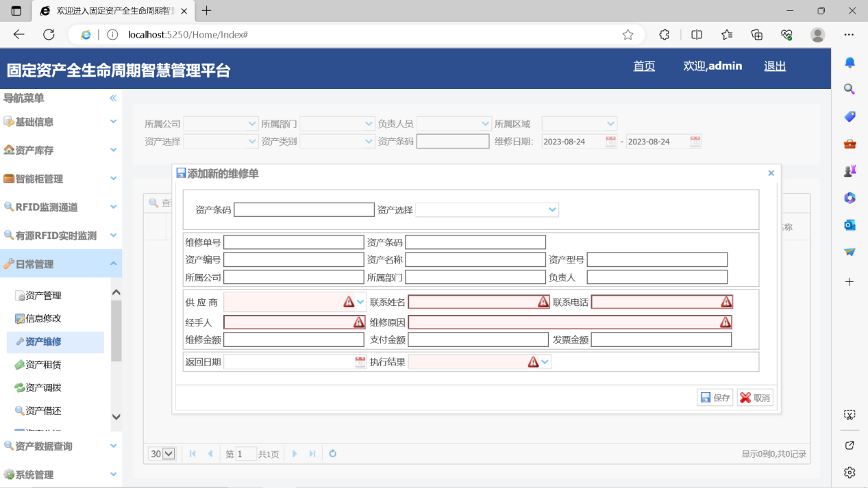Click the 联系姓名 input field

(x=479, y=302)
